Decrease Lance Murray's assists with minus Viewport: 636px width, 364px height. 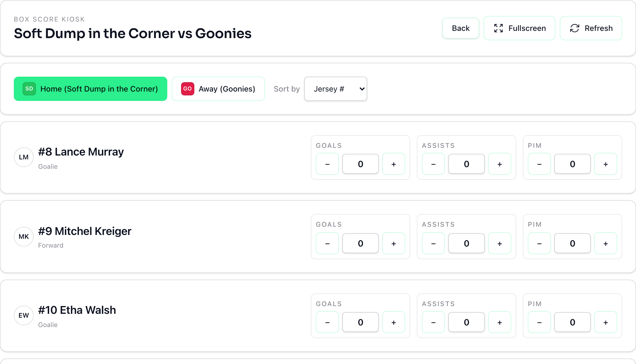[x=433, y=164]
